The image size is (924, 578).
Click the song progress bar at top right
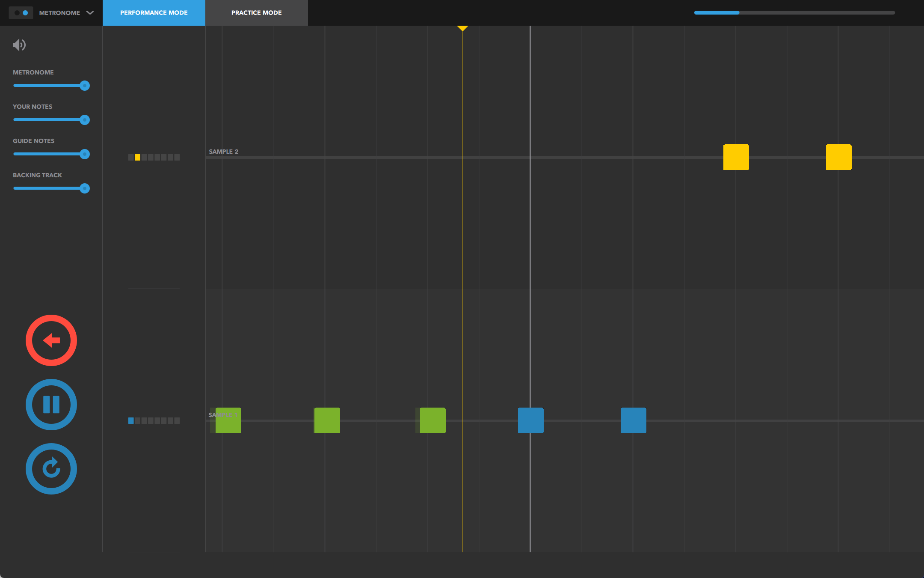pyautogui.click(x=794, y=13)
